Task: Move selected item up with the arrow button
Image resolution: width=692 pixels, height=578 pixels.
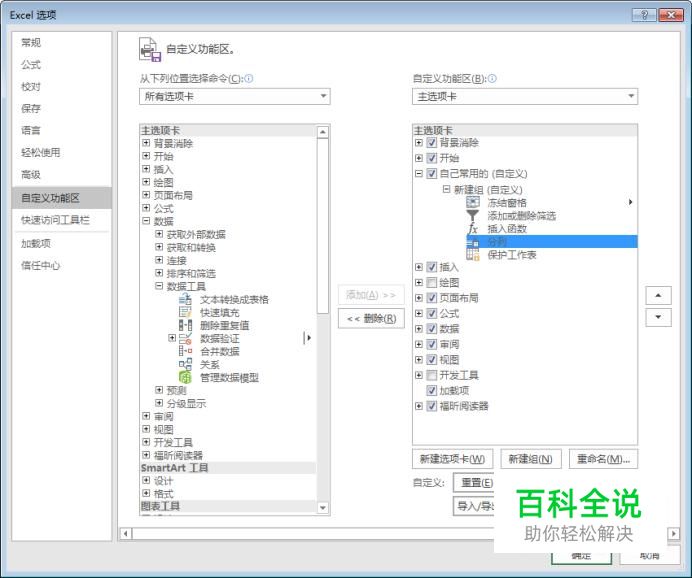Action: point(658,295)
